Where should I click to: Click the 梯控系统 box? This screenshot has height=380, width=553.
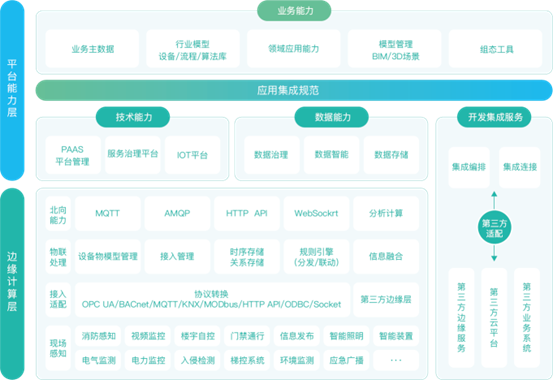click(x=247, y=360)
